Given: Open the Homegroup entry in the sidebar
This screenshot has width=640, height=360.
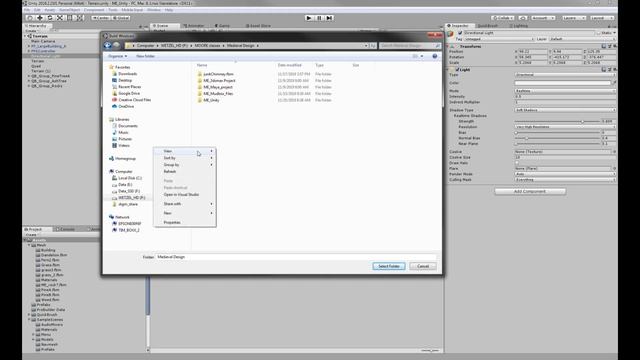Looking at the screenshot, I should (x=125, y=158).
